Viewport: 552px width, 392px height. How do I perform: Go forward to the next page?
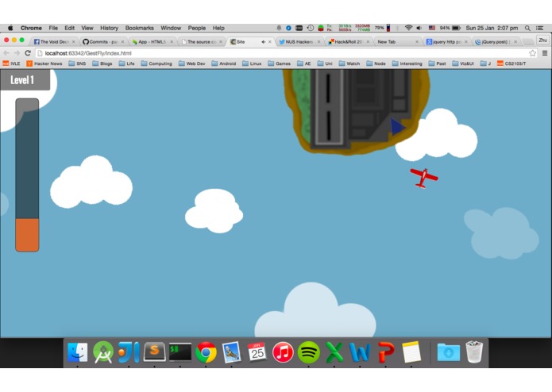(17, 53)
